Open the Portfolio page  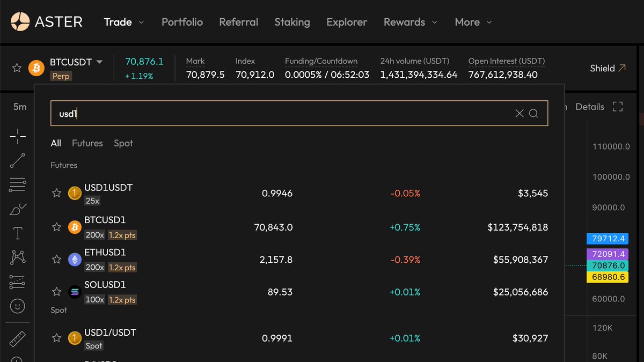(182, 22)
